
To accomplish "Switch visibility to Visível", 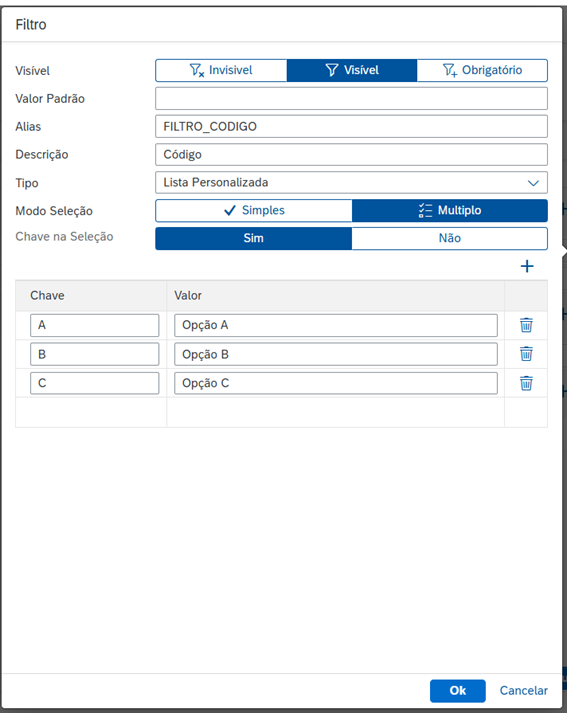I will click(x=352, y=70).
